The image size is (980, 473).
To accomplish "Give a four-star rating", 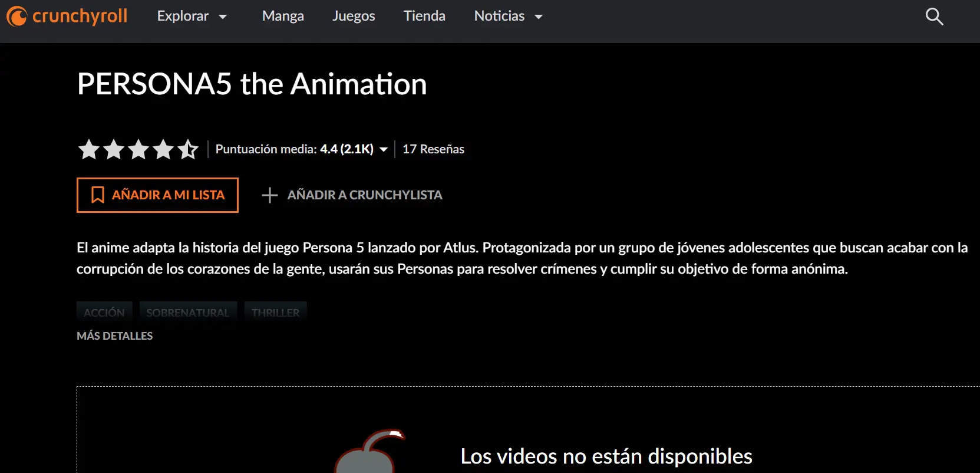I will (x=163, y=149).
